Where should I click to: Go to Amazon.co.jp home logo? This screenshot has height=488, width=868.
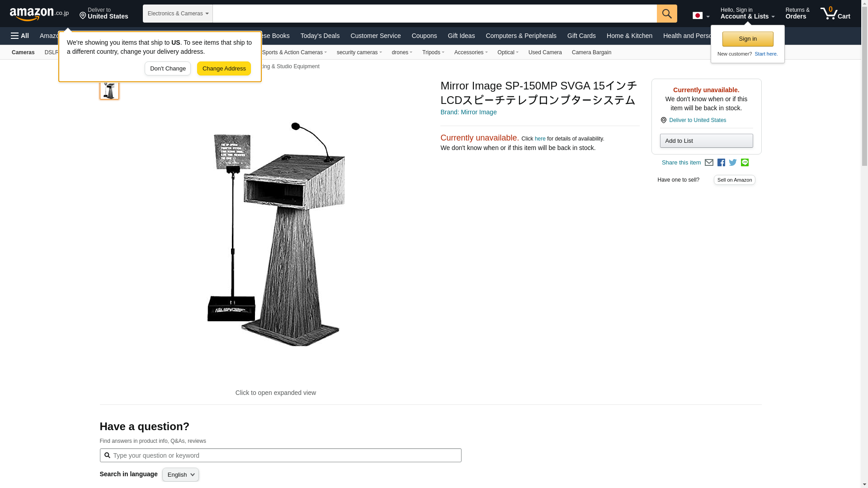click(39, 14)
